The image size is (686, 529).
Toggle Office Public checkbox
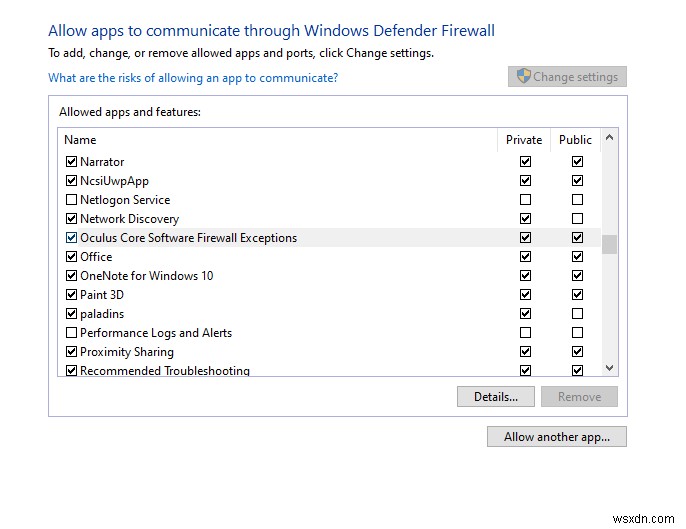point(578,256)
